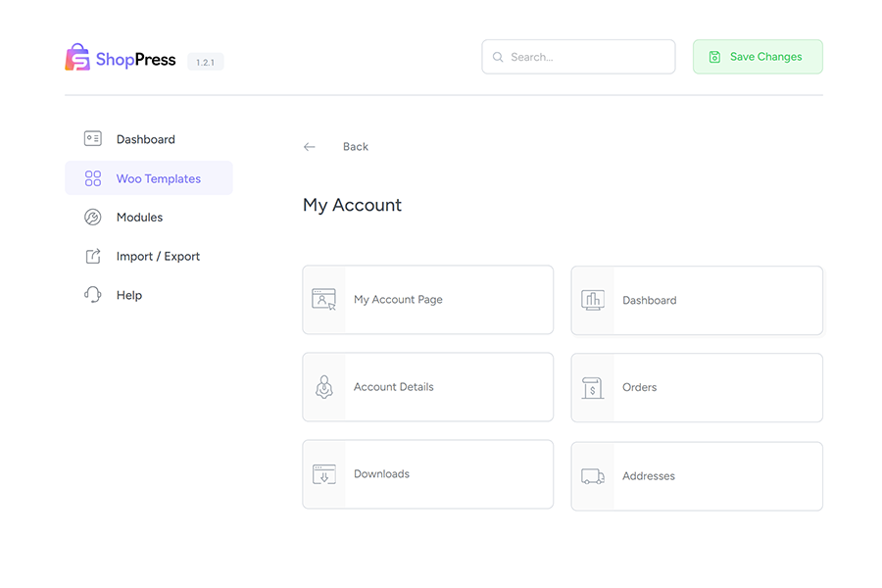Click the back arrow icon
Screen dimensions: 882x588
click(310, 147)
